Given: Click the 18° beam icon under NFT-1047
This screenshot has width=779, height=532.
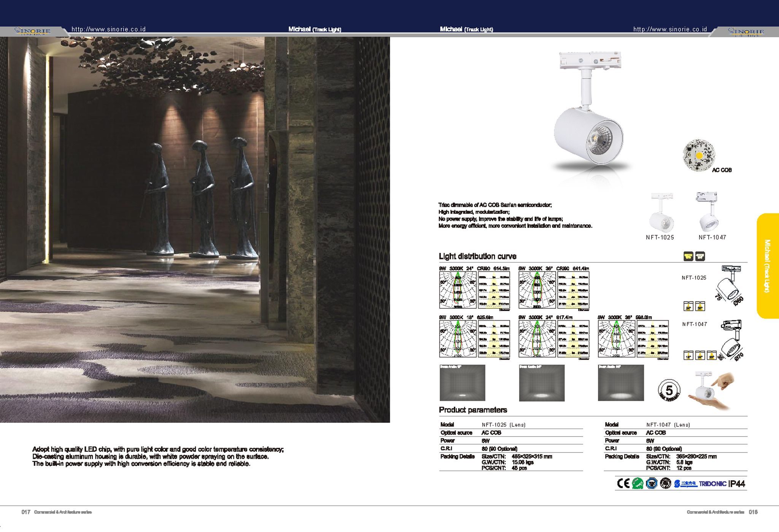Looking at the screenshot, I should click(x=688, y=356).
